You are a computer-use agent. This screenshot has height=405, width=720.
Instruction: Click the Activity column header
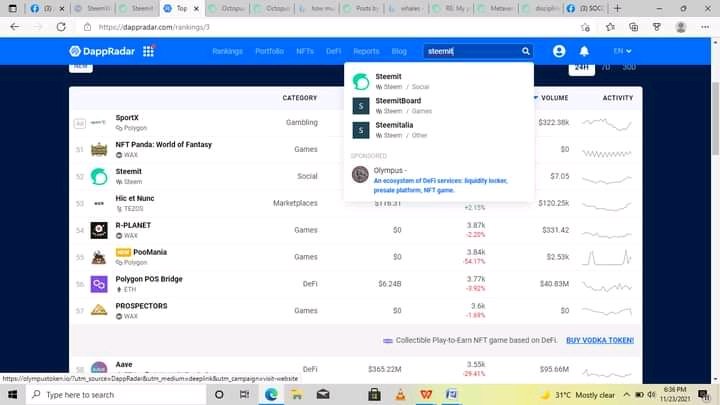click(x=618, y=98)
